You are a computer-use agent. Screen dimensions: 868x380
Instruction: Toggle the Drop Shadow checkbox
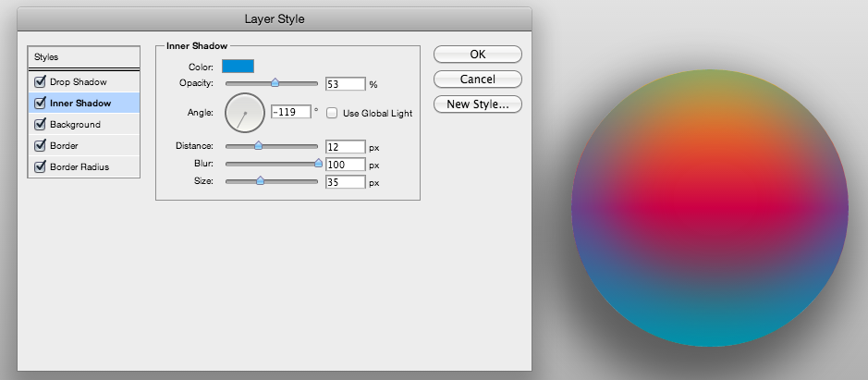(40, 82)
